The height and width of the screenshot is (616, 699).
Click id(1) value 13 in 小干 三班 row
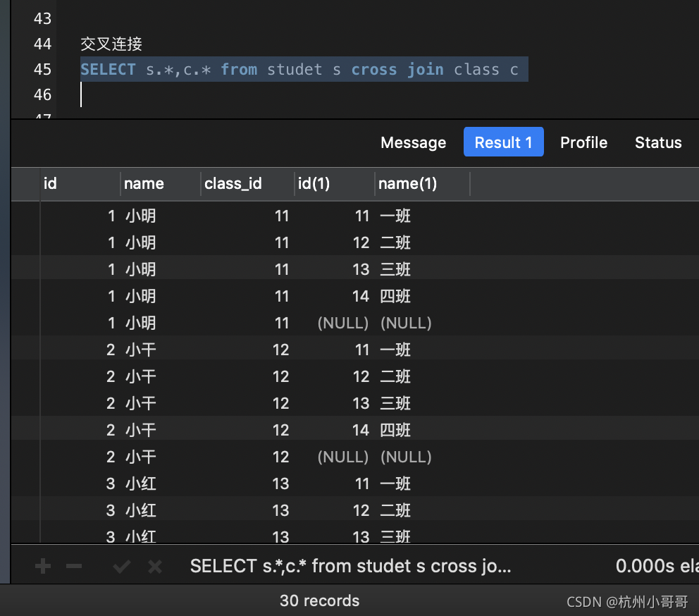[x=361, y=404]
